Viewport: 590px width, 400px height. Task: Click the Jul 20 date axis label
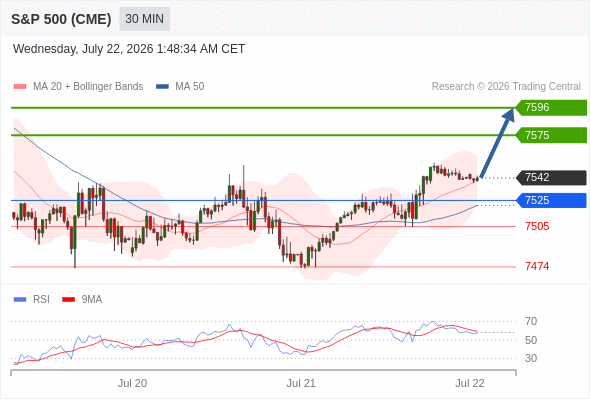(x=132, y=383)
